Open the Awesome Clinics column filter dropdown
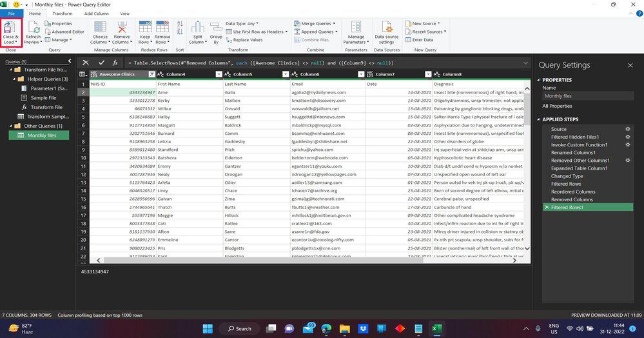644x338 pixels. 151,74
